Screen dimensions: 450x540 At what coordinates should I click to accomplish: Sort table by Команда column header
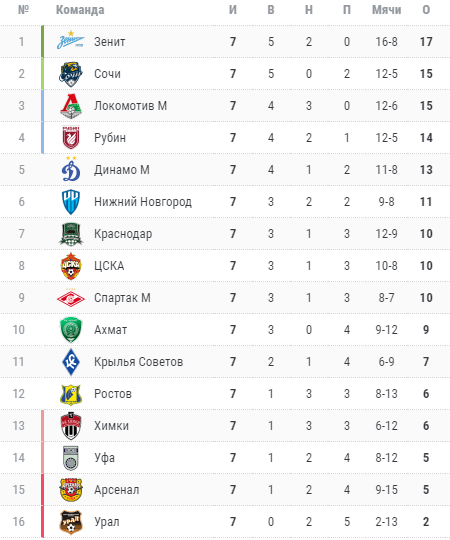[80, 10]
